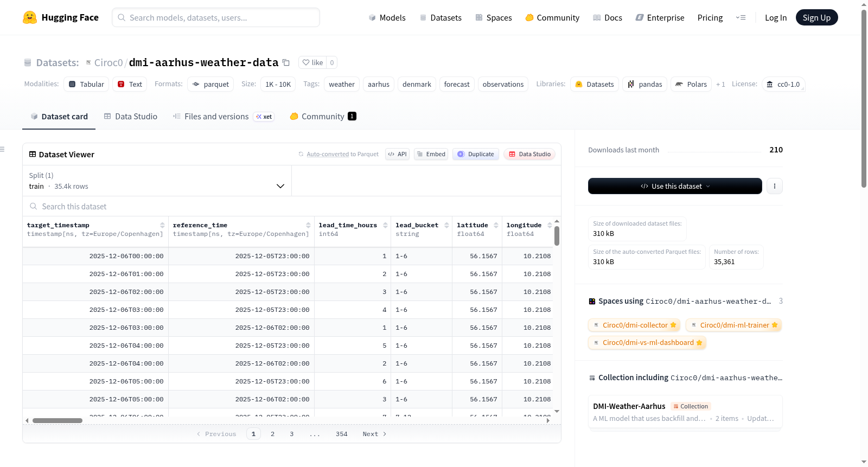The width and height of the screenshot is (868, 467).
Task: Expand the Split train dropdown
Action: (157, 181)
